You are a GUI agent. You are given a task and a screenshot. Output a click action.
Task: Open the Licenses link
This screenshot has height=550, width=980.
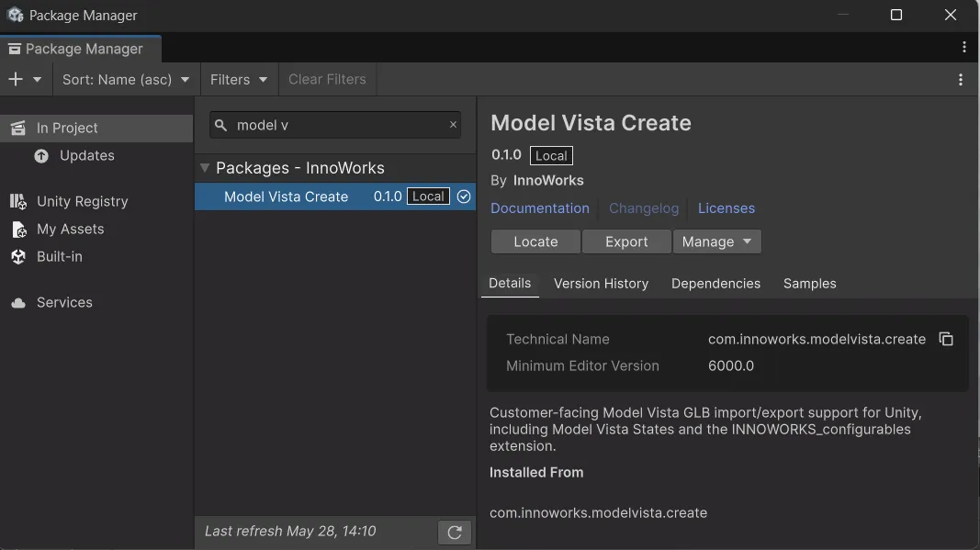point(727,208)
